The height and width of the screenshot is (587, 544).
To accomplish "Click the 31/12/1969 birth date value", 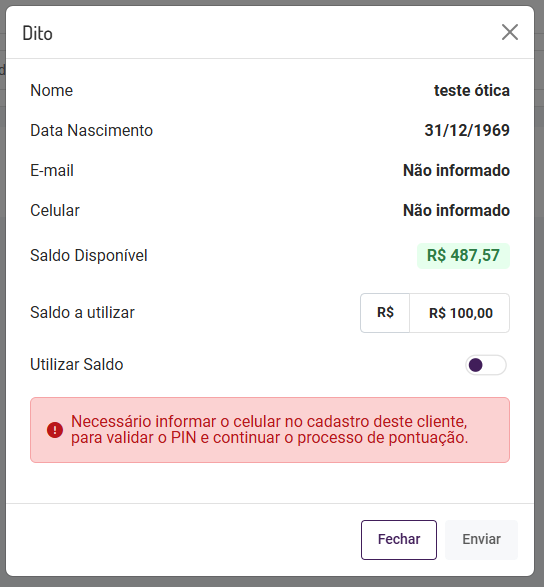I will 467,130.
